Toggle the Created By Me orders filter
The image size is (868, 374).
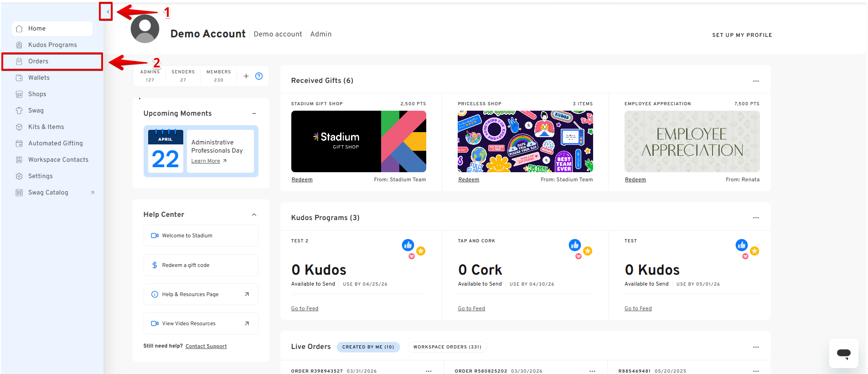368,347
